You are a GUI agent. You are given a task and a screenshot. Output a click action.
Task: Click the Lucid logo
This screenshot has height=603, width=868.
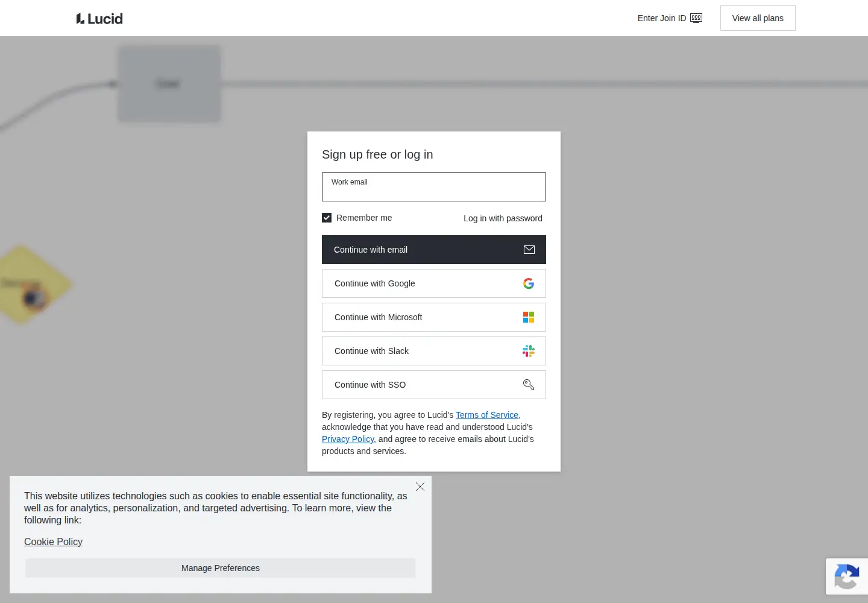[99, 19]
